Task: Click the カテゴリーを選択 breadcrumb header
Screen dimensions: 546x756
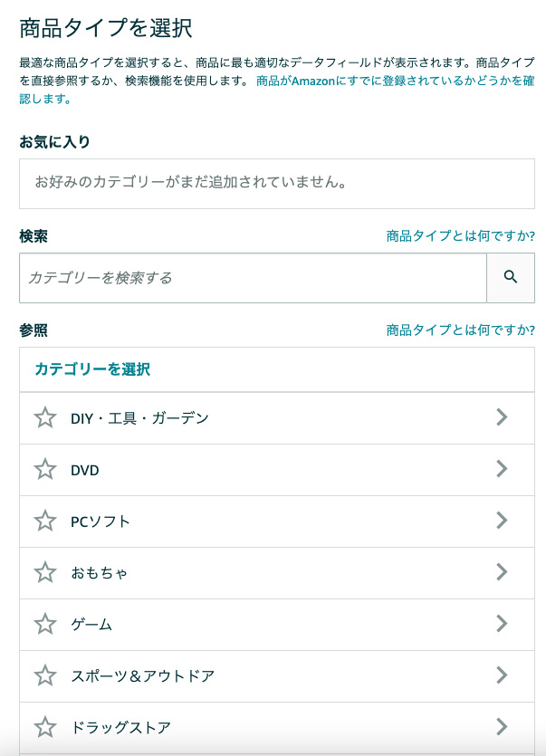Action: [92, 369]
